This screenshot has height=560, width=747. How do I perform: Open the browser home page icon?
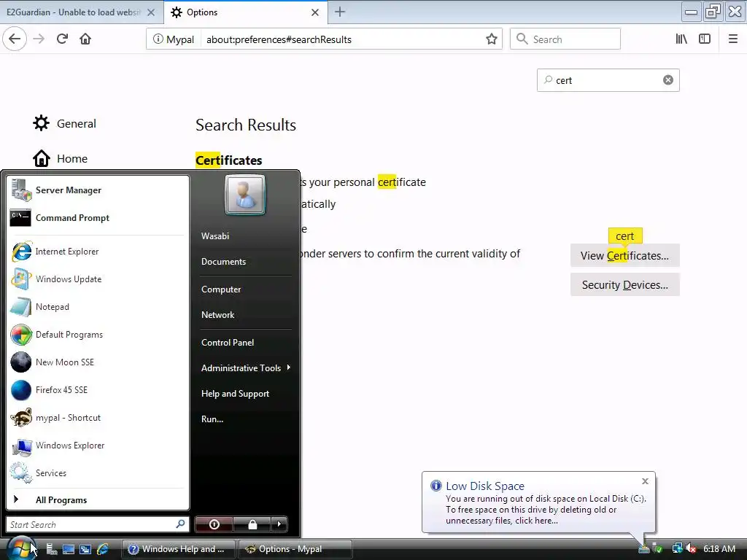click(85, 39)
